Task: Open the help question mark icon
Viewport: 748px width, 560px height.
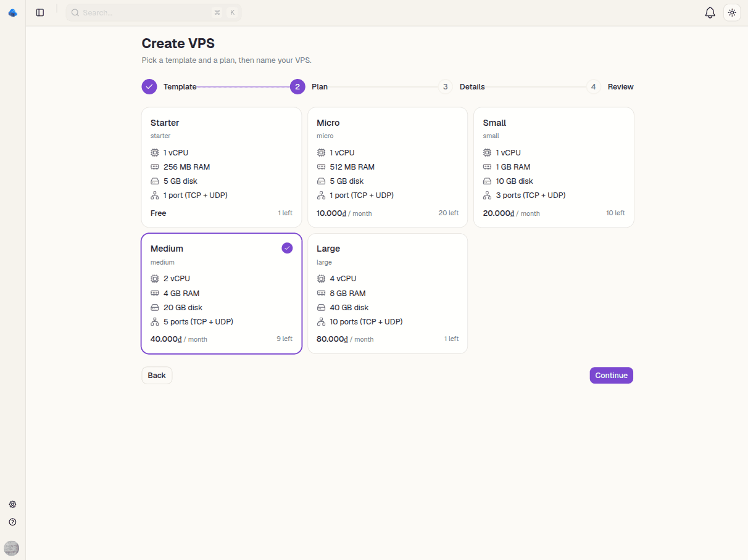Action: click(x=12, y=522)
